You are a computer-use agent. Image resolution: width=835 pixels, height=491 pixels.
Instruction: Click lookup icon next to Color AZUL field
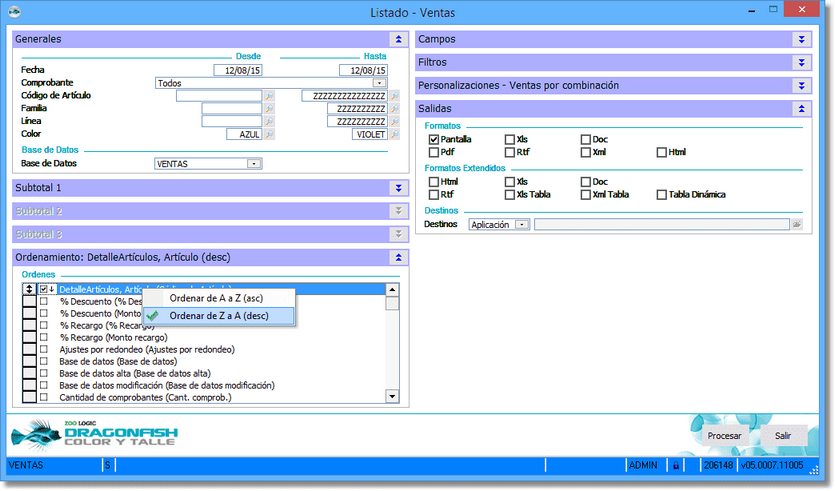pos(268,134)
